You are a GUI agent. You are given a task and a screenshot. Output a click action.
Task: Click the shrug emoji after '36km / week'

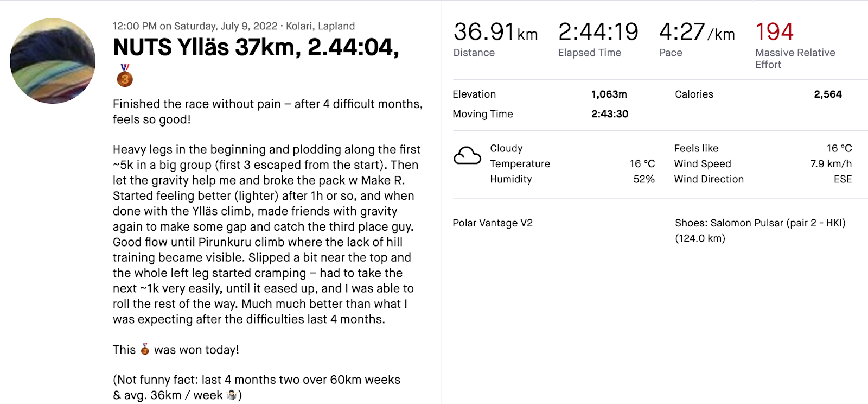(x=232, y=395)
